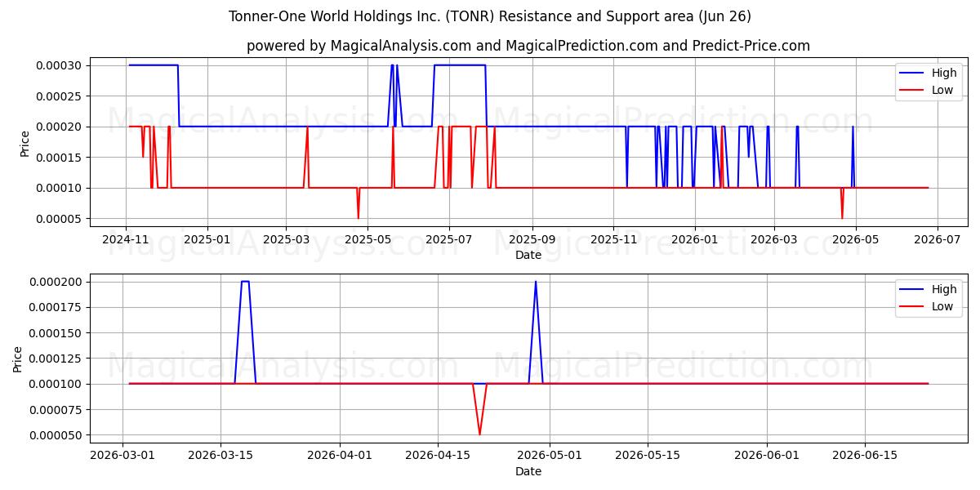The height and width of the screenshot is (490, 980).
Task: Click the 2025-09 tick on top chart
Action: point(532,240)
